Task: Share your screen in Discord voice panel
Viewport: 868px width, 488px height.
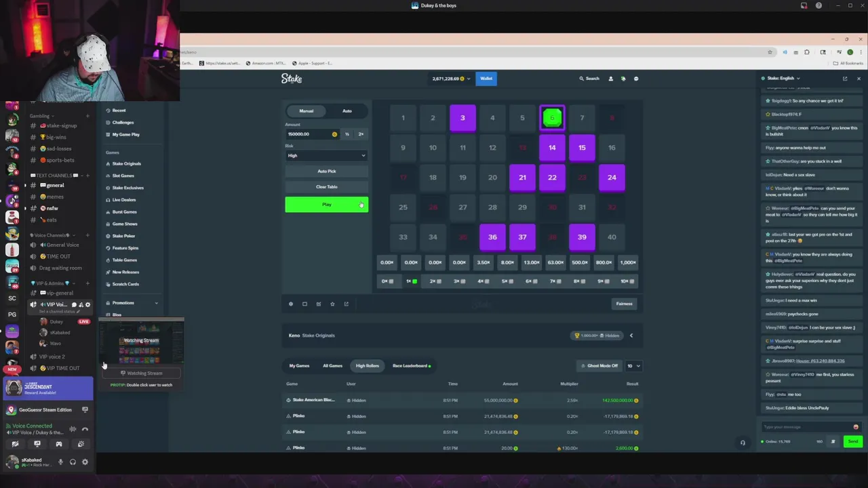Action: point(37,444)
